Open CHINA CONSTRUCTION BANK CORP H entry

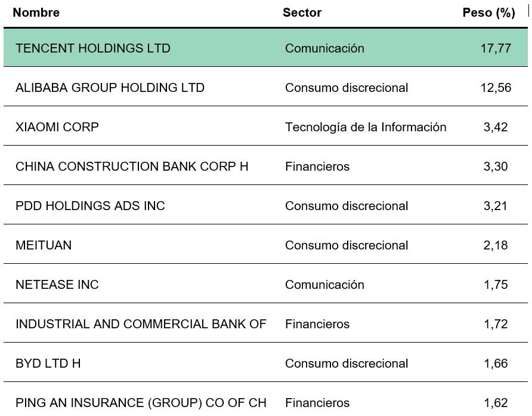pyautogui.click(x=132, y=167)
